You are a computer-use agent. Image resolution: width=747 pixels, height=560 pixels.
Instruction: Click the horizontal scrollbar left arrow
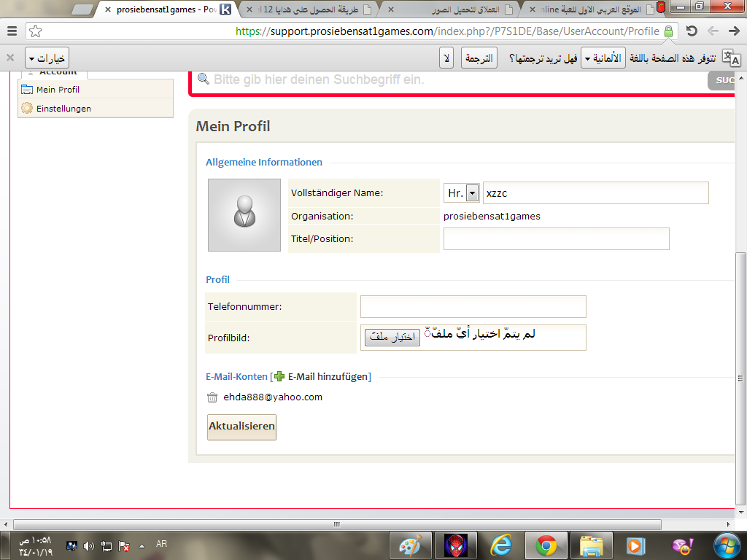tap(5, 524)
